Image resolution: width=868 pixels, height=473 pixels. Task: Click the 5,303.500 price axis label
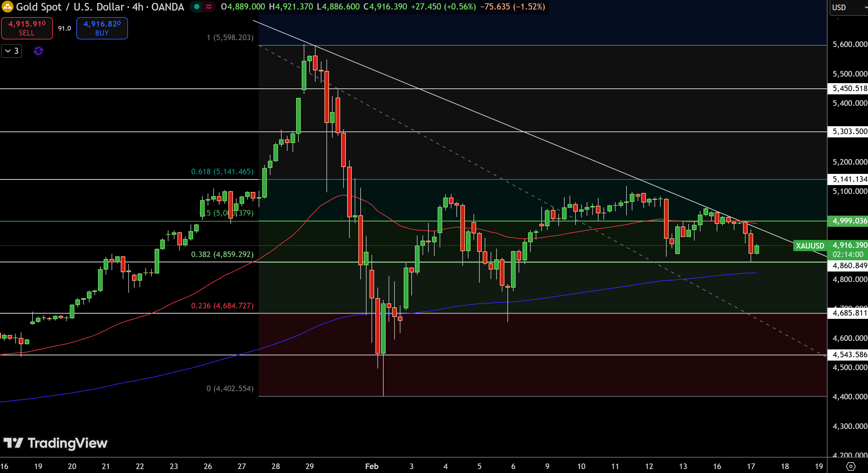(848, 131)
